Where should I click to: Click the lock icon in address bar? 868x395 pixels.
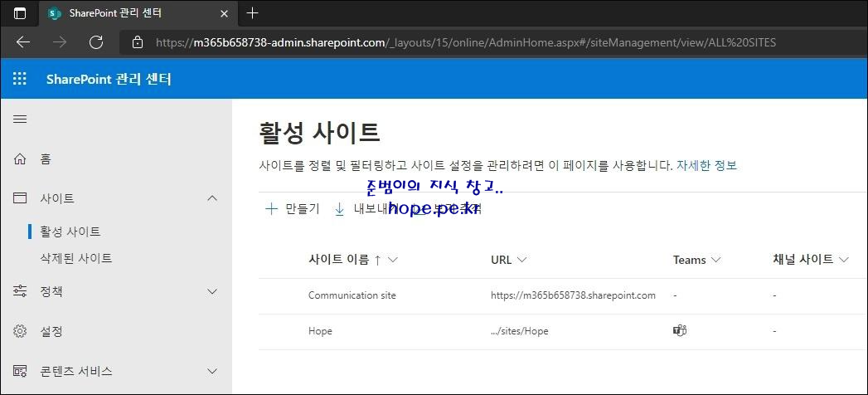point(138,42)
